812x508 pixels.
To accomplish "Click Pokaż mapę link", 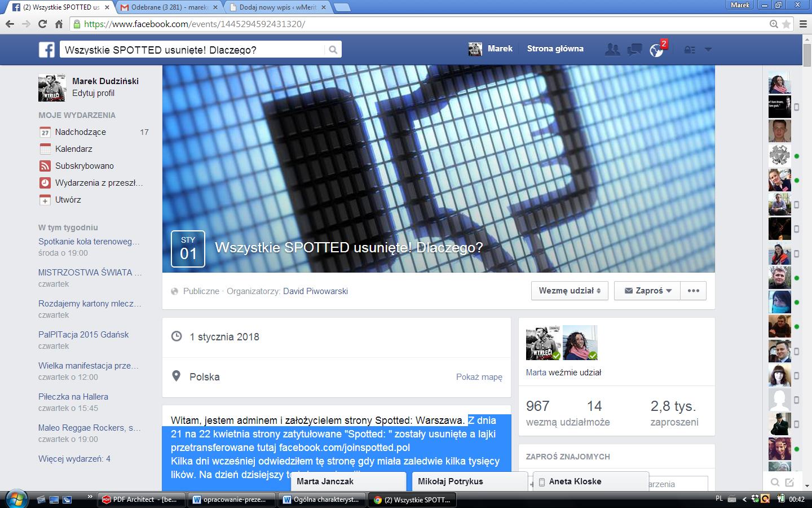I will point(479,377).
